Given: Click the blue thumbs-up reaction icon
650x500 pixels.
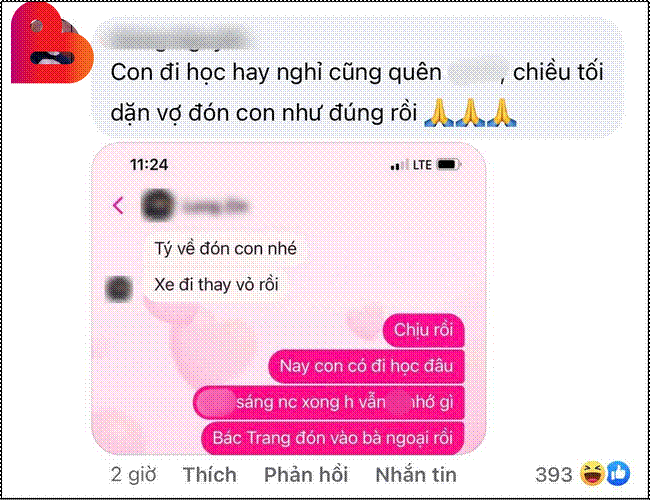Looking at the screenshot, I should point(618,473).
